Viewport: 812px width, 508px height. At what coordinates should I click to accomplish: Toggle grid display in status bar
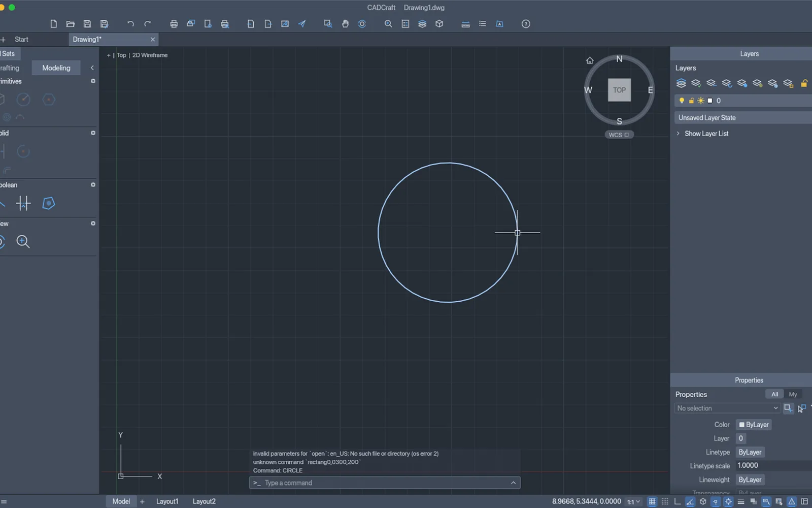[652, 501]
